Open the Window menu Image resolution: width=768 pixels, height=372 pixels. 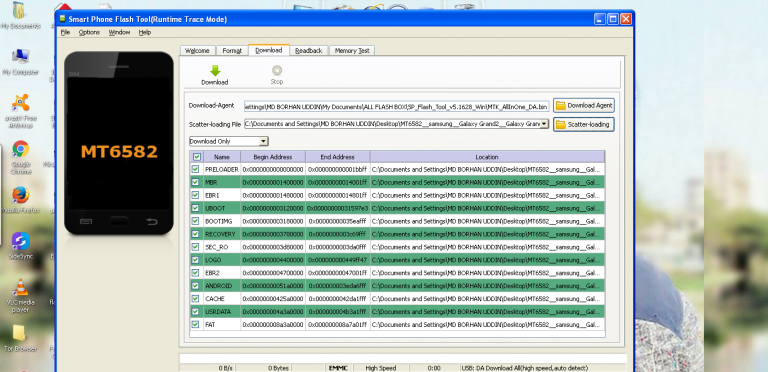click(x=120, y=32)
